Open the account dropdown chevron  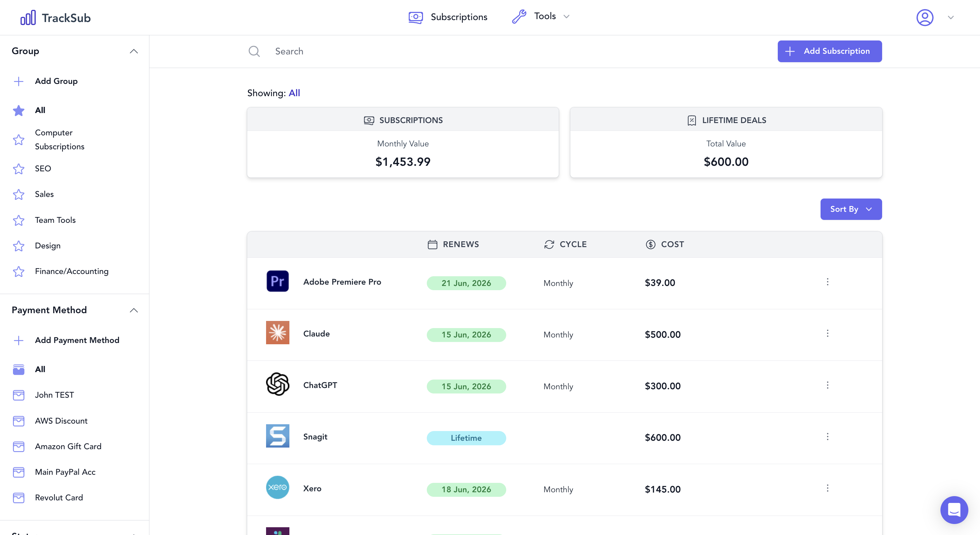(x=951, y=17)
